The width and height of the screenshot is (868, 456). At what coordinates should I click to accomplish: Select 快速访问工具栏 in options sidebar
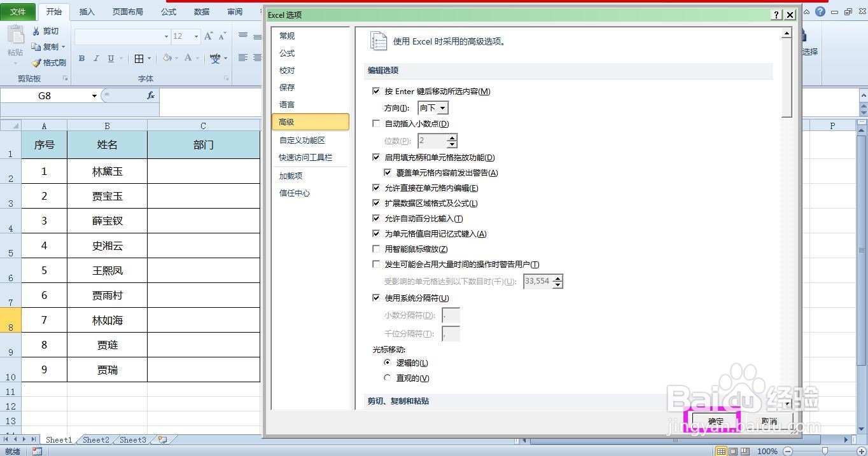(x=310, y=158)
